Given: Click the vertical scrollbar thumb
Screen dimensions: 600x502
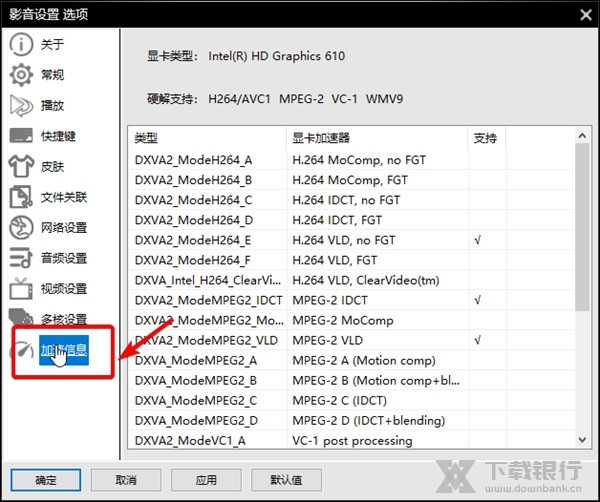Looking at the screenshot, I should point(582,227).
